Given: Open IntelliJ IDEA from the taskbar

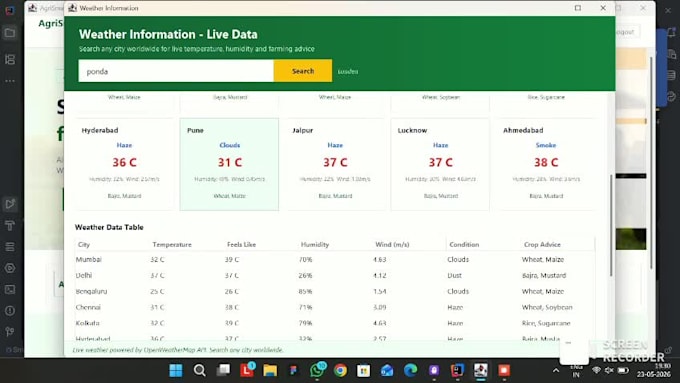Looking at the screenshot, I should click(x=457, y=370).
